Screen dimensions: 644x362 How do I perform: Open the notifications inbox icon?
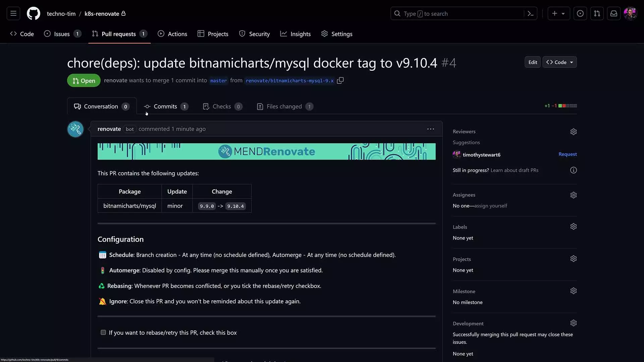(613, 13)
